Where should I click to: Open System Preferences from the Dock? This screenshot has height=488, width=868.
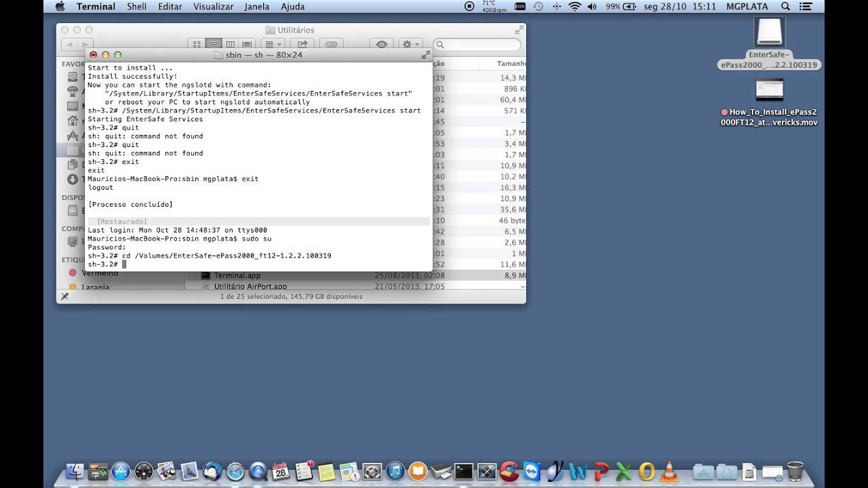pyautogui.click(x=372, y=471)
